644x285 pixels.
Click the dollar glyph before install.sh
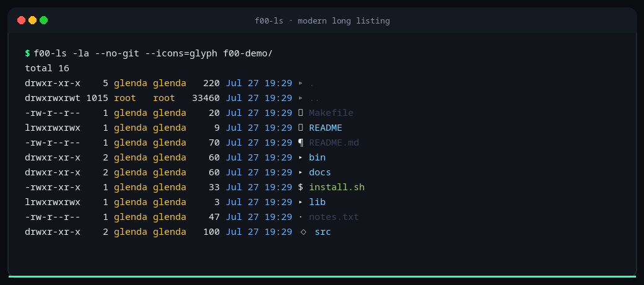point(301,187)
